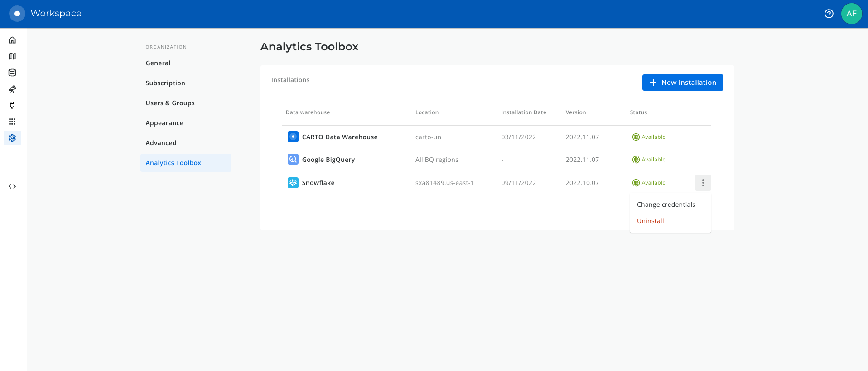
Task: Open the Maps icon in sidebar
Action: coord(12,56)
